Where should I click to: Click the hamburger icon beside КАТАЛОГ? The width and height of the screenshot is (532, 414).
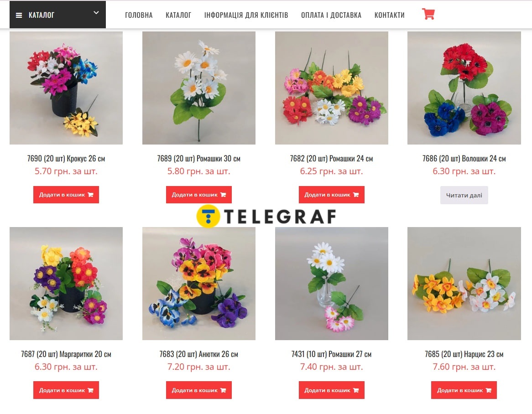[19, 15]
